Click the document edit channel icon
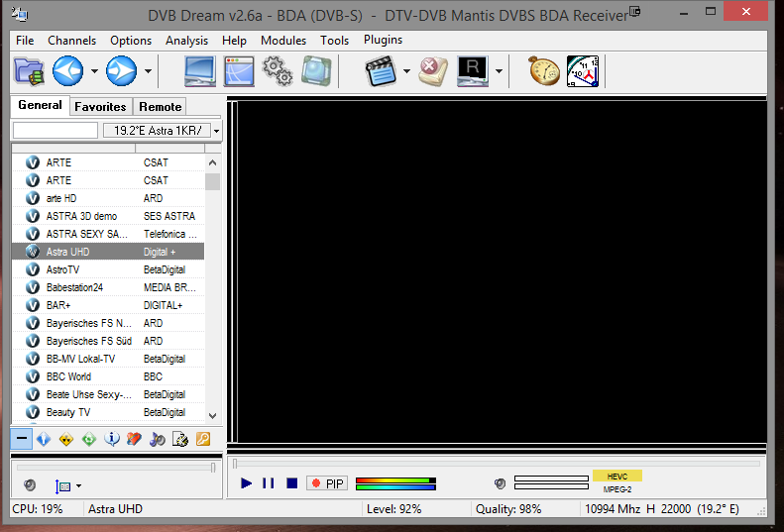Image resolution: width=784 pixels, height=532 pixels. tap(180, 439)
